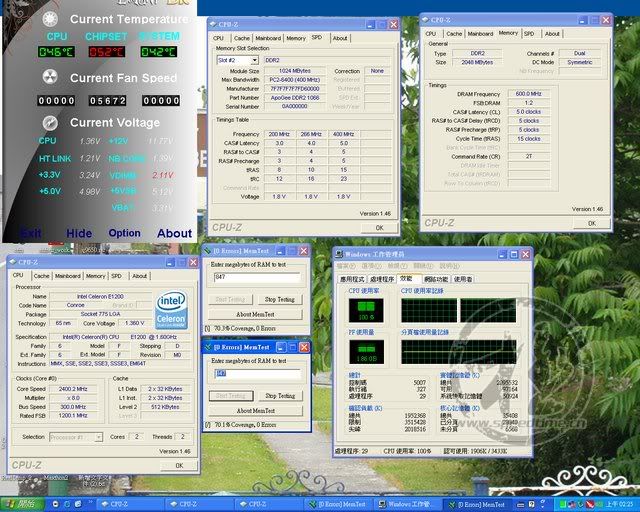Switch to 應用程式 tab in Task Manager
This screenshot has height=512, width=640.
(352, 279)
